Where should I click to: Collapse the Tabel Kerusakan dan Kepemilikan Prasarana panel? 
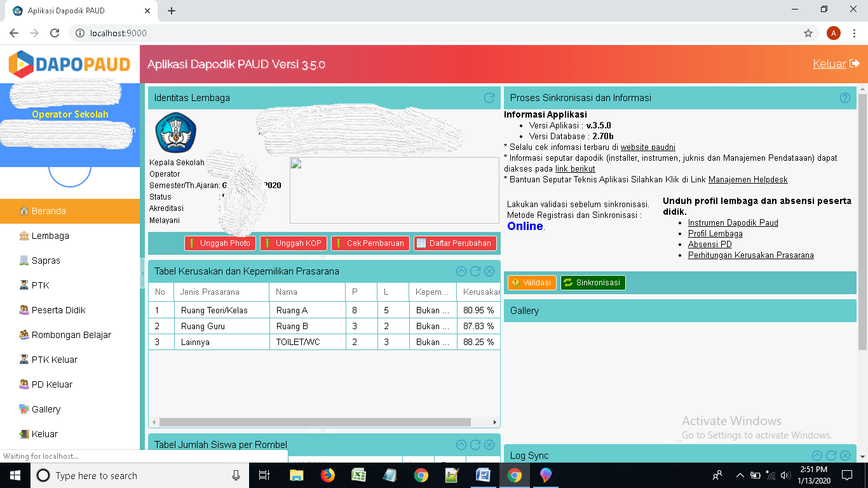coord(461,271)
